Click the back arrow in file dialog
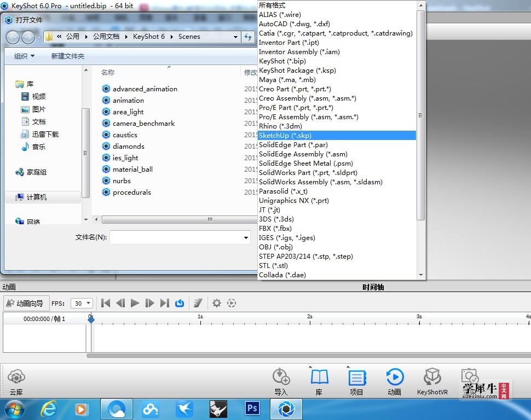Viewport: 531px width, 420px height. point(13,37)
